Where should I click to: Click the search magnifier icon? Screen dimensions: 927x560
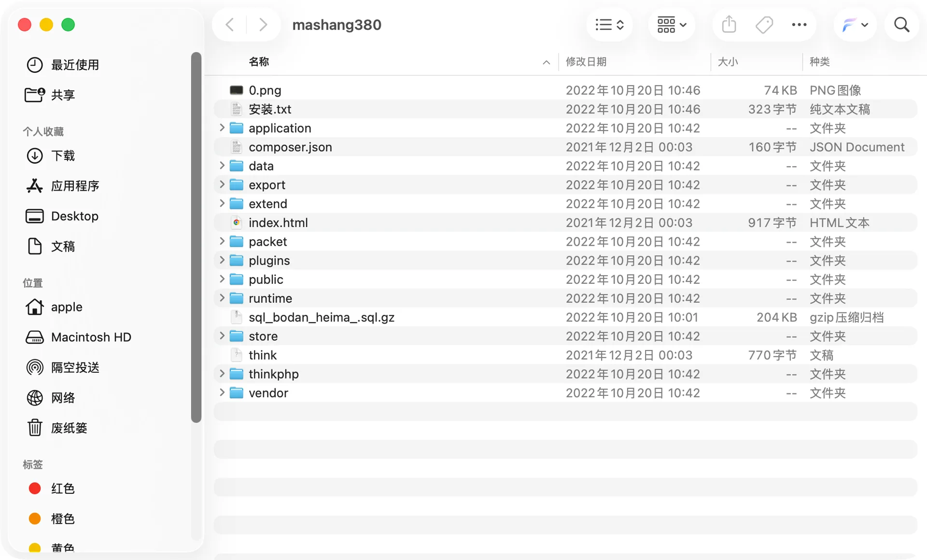pos(901,25)
